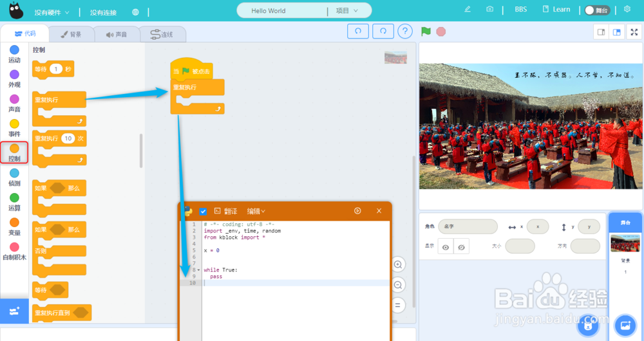Image resolution: width=644 pixels, height=341 pixels.
Task: Click the 翻译 translate button
Action: tap(225, 211)
